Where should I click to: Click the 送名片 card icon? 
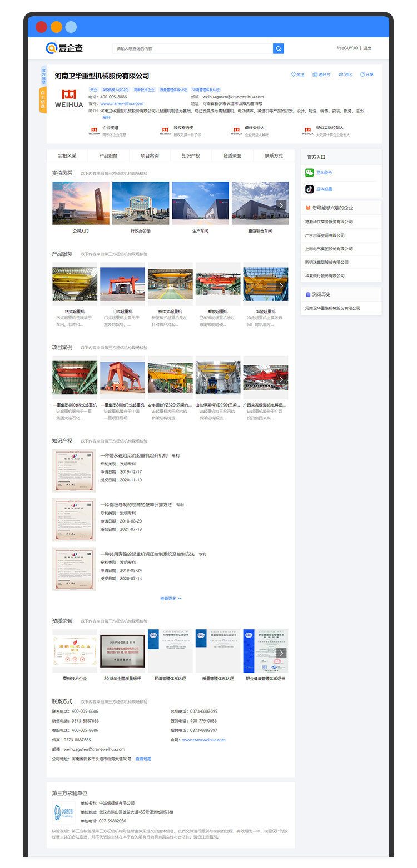[315, 74]
